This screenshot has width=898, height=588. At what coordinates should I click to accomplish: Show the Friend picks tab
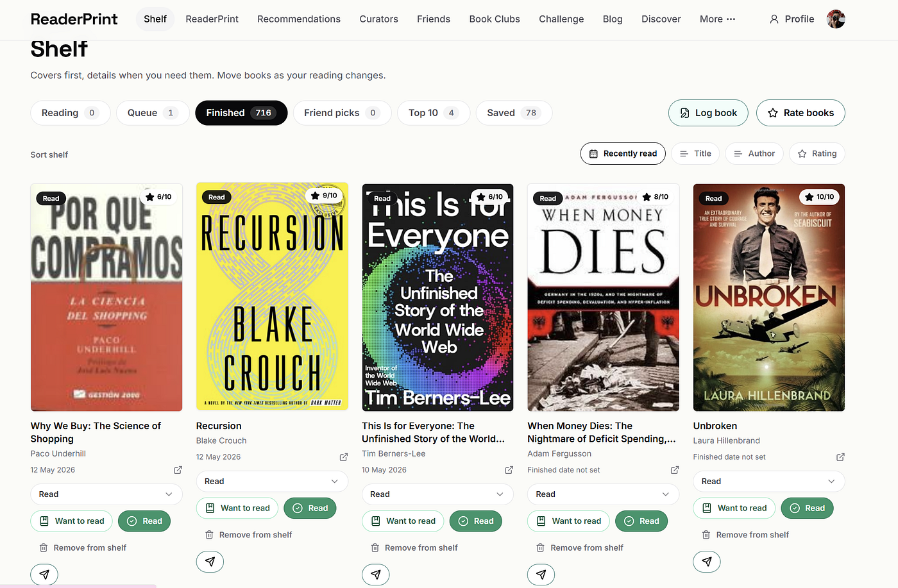point(343,113)
